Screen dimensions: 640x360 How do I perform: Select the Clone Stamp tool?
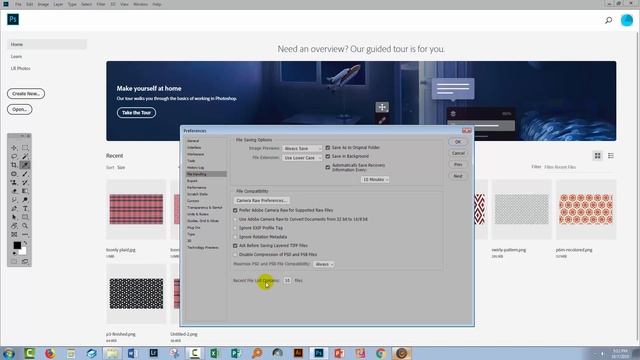[14, 182]
